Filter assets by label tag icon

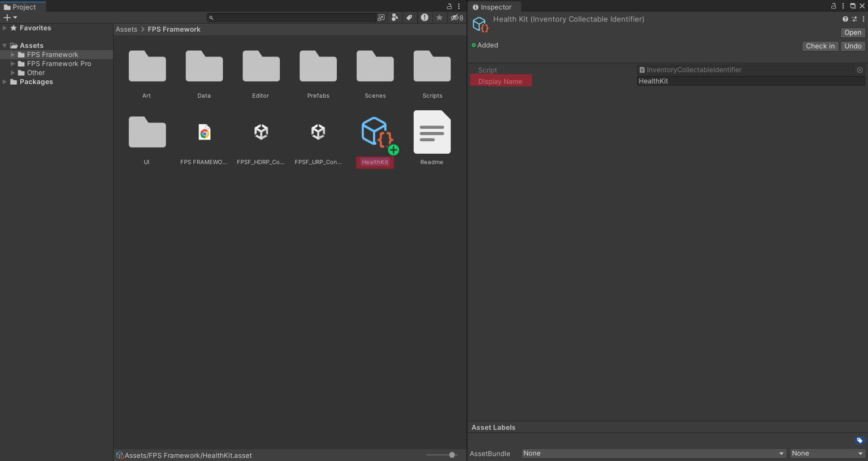coord(409,18)
